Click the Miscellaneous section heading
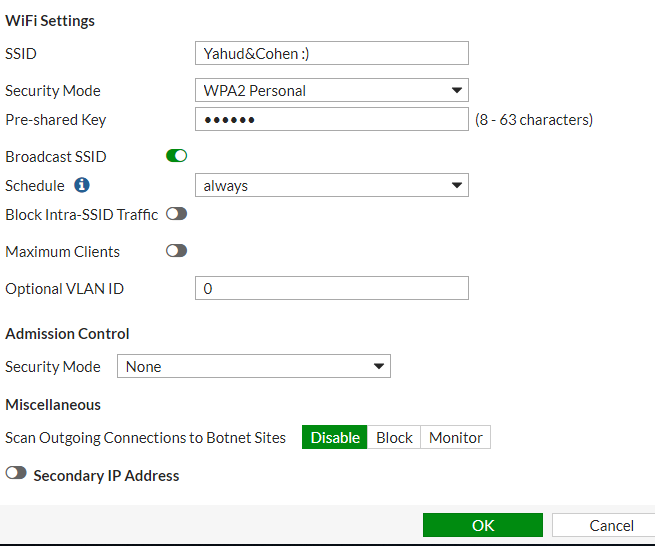Screen dimensions: 655x546 pyautogui.click(x=53, y=404)
